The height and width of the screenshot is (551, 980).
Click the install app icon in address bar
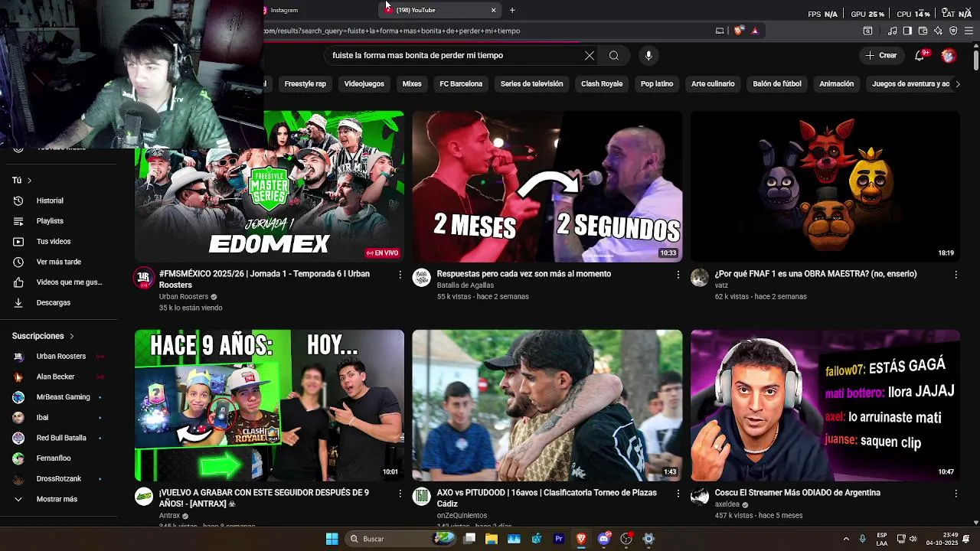point(720,31)
